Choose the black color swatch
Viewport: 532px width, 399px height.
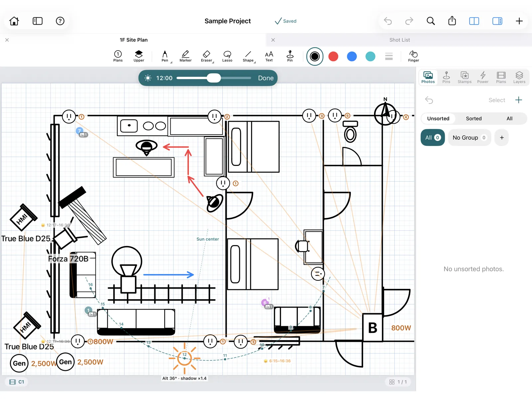pos(315,57)
